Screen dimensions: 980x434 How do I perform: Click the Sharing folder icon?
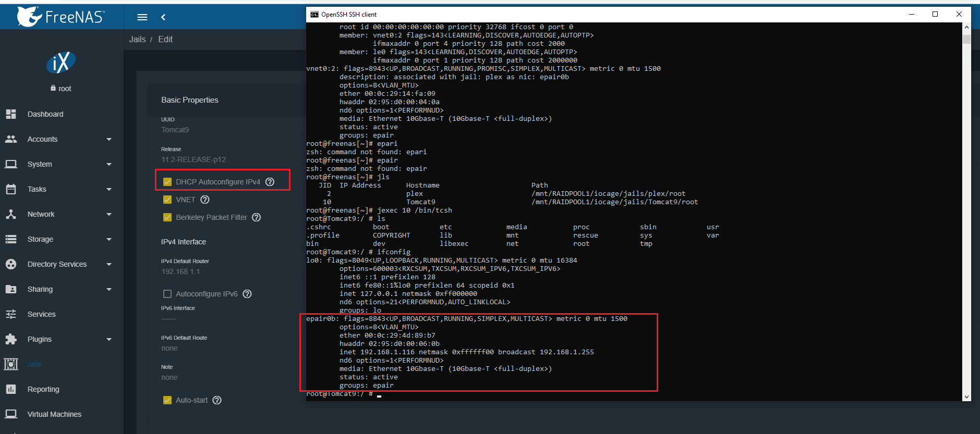coord(11,289)
